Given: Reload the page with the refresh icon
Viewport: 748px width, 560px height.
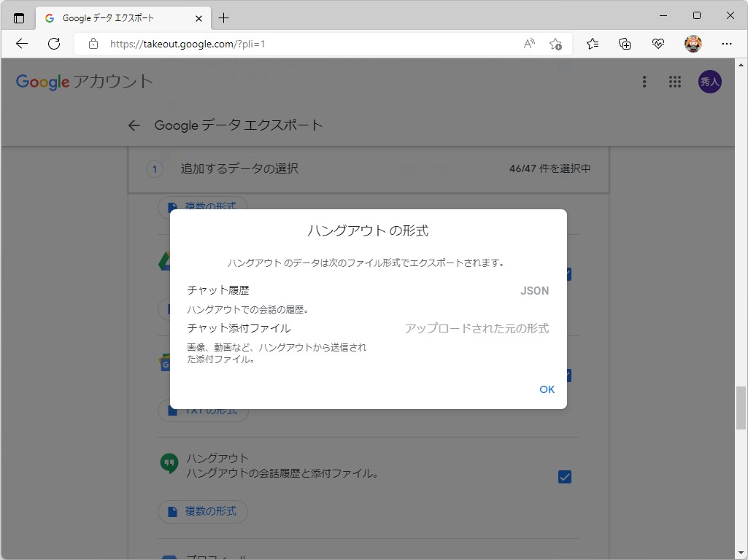Looking at the screenshot, I should pyautogui.click(x=53, y=44).
